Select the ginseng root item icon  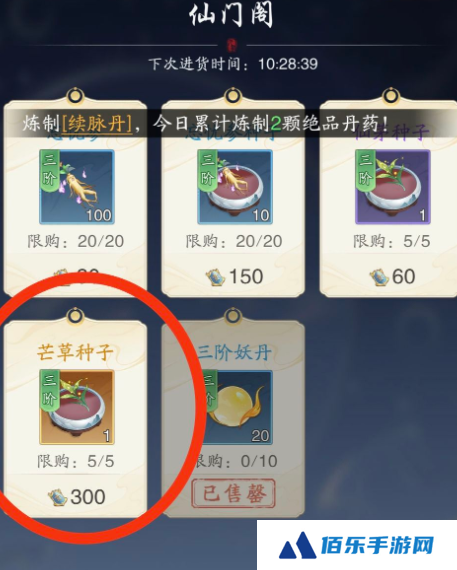click(77, 186)
